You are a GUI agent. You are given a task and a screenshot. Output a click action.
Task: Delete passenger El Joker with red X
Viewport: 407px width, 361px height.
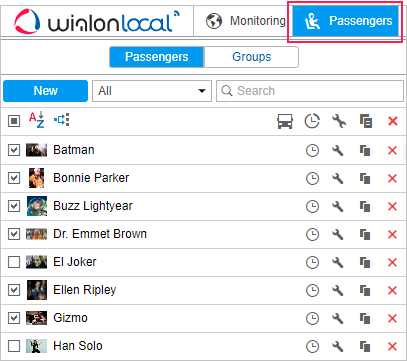tap(393, 263)
